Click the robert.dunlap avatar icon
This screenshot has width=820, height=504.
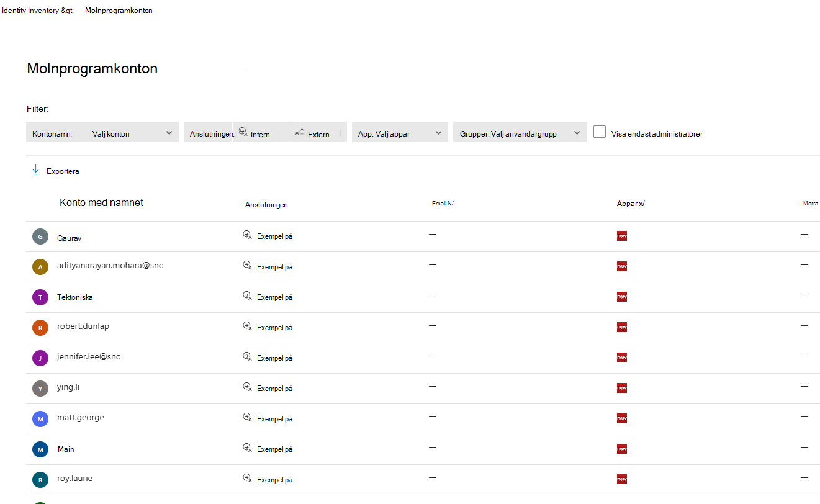pos(40,328)
